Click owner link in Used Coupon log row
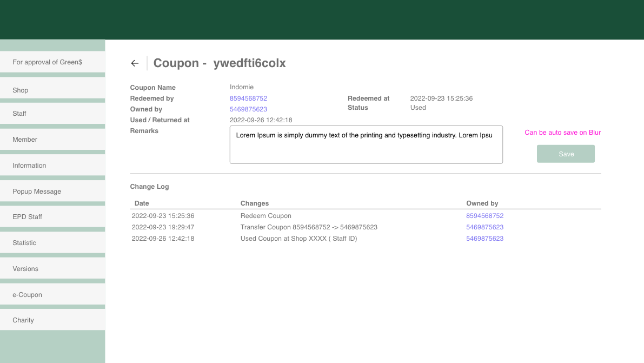644x363 pixels. [484, 239]
